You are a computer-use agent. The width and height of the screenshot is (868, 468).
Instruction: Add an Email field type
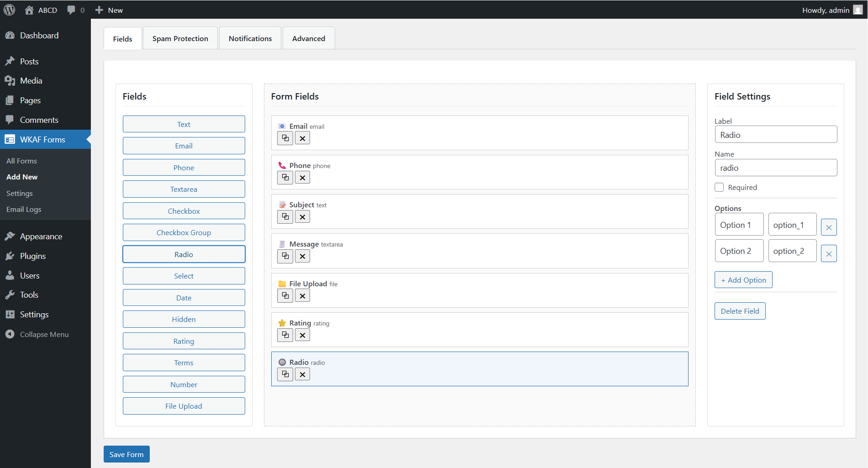coord(184,146)
